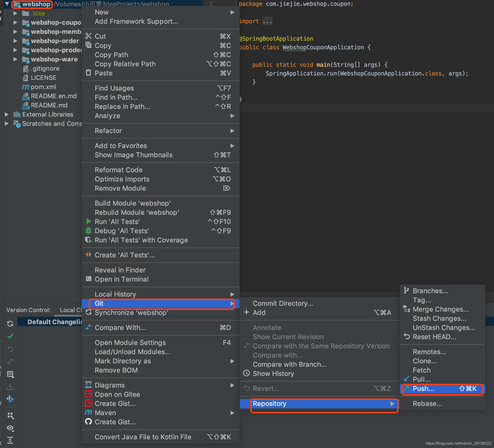
Task: Open the Refactor submenu entry
Action: point(108,131)
